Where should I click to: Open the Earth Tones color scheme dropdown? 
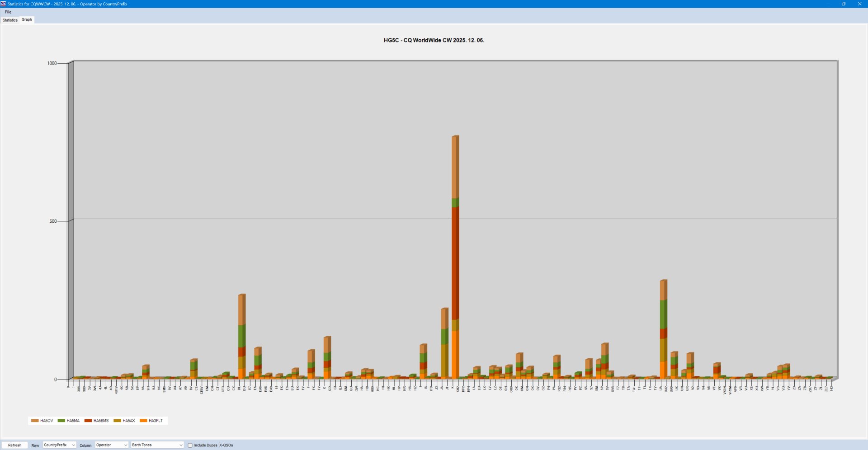click(x=157, y=445)
